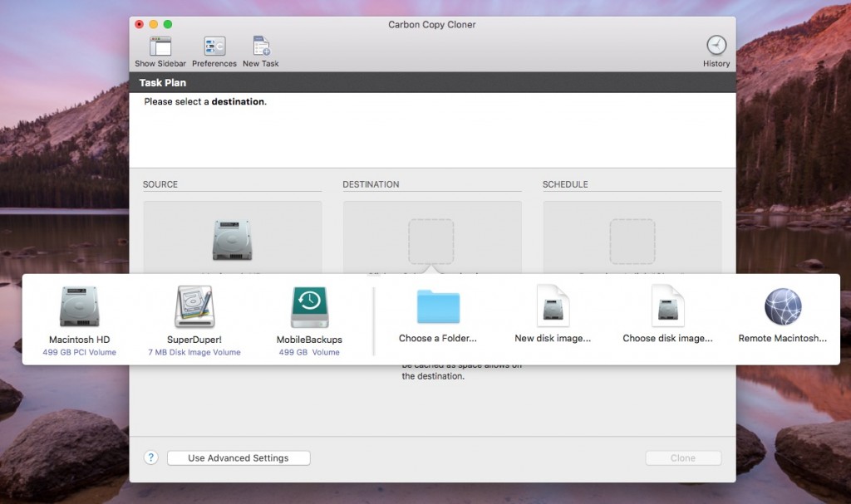Choose the Remote Macintosh globe icon
This screenshot has width=851, height=504.
783,306
